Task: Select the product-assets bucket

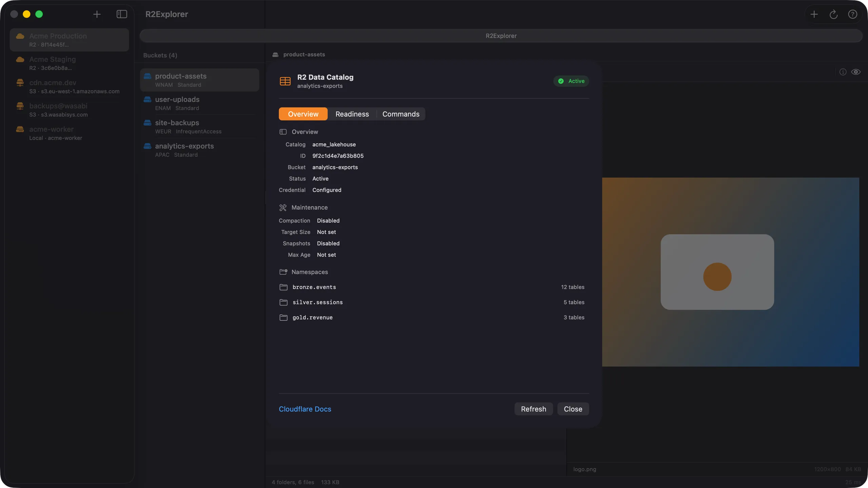Action: pyautogui.click(x=200, y=80)
